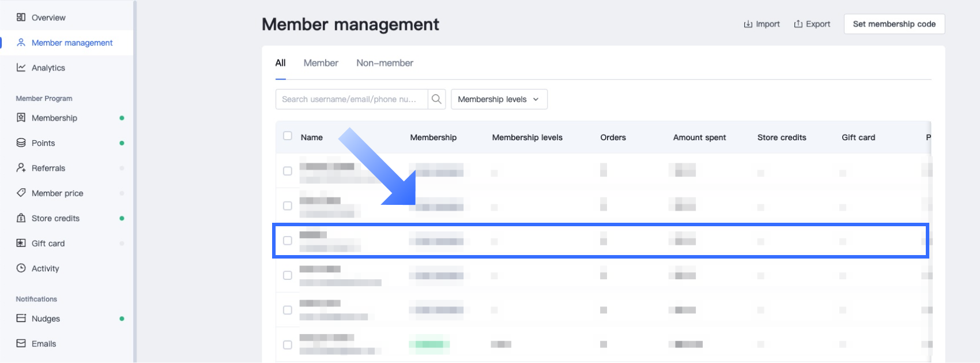Click the Set membership code button

click(x=894, y=24)
